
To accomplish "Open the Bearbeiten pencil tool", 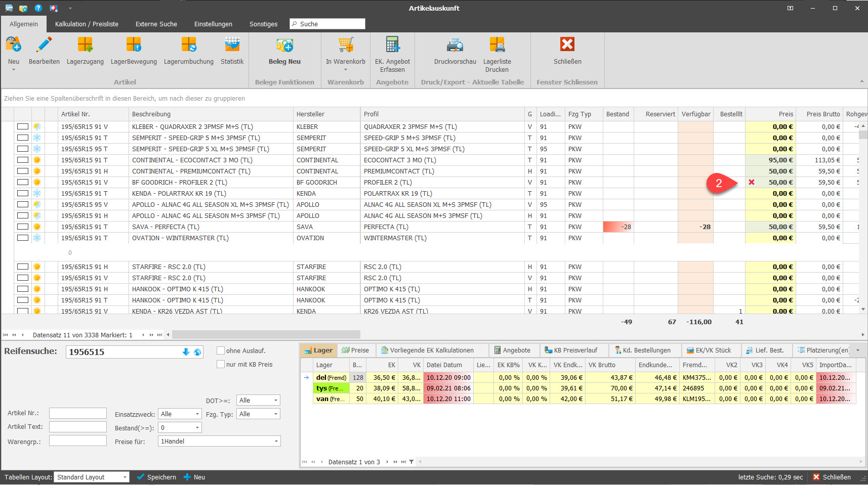I will click(44, 45).
